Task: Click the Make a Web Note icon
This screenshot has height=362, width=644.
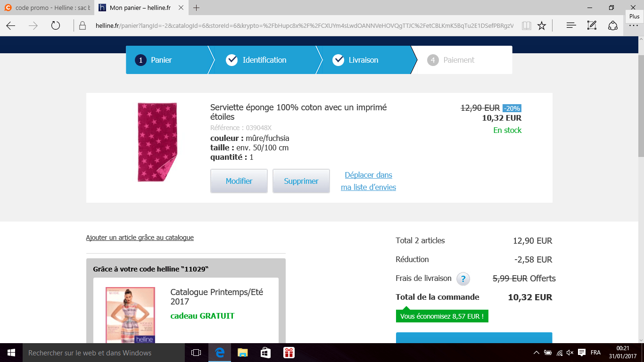Action: [592, 25]
